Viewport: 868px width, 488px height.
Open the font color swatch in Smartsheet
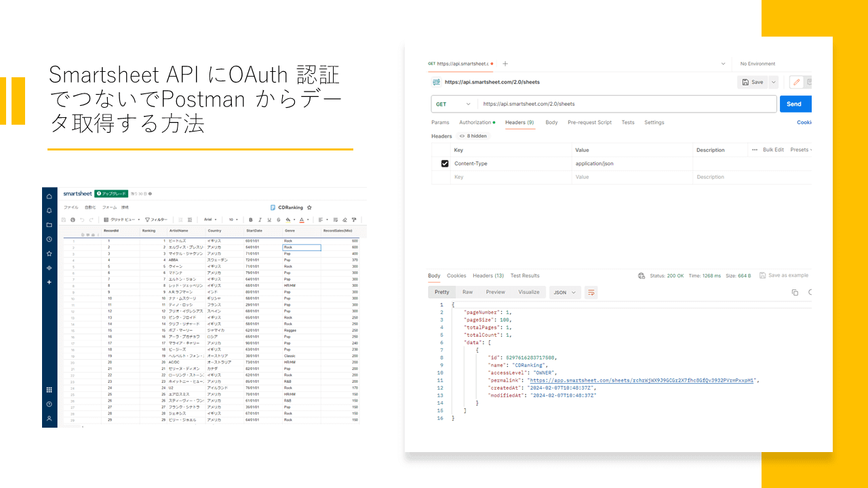[x=302, y=220]
